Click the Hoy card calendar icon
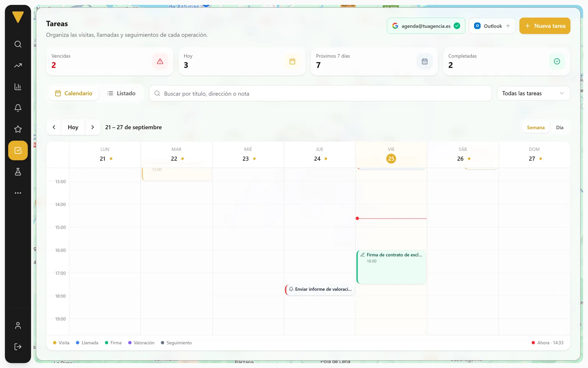 pos(293,61)
